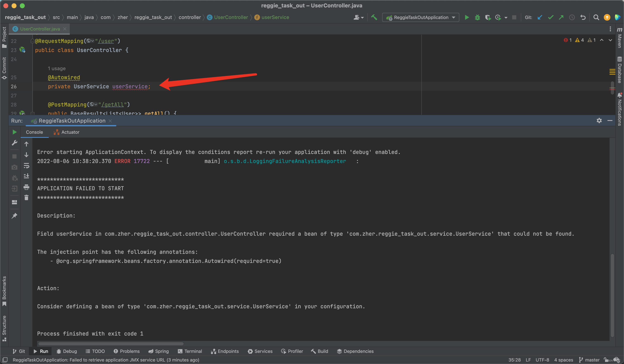
Task: Pin the Run tool window with pin icon
Action: (x=14, y=215)
